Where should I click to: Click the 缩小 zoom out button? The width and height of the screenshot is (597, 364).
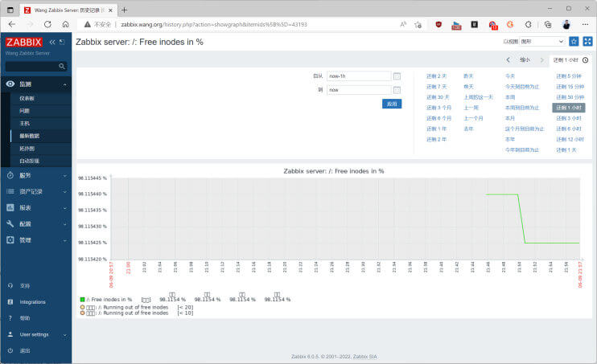(x=525, y=59)
